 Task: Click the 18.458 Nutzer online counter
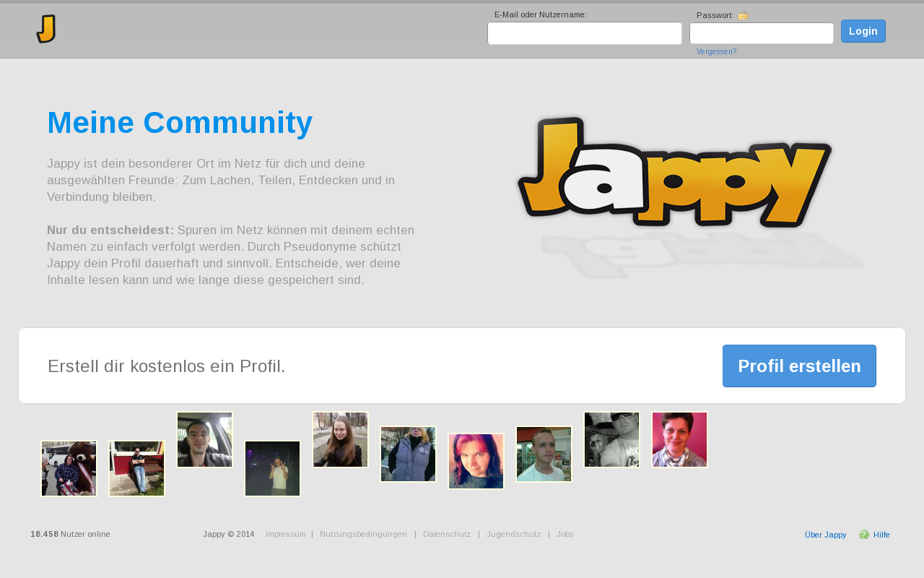tap(70, 535)
